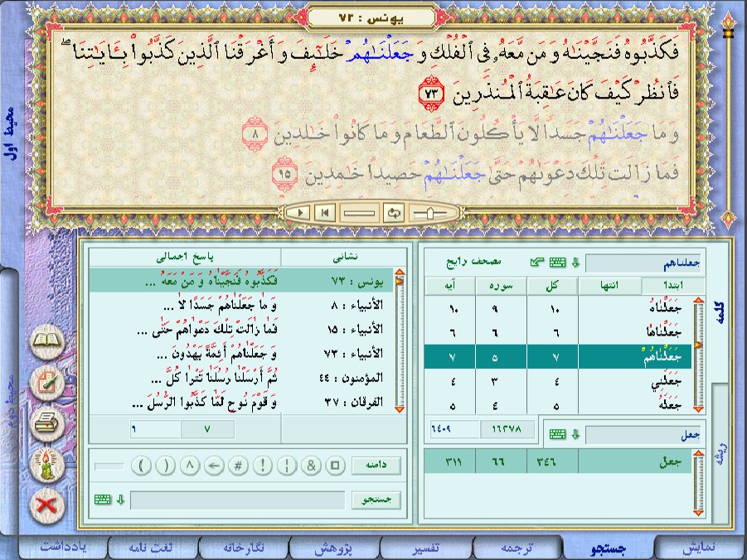Click the مصحف رایج label

click(x=473, y=262)
